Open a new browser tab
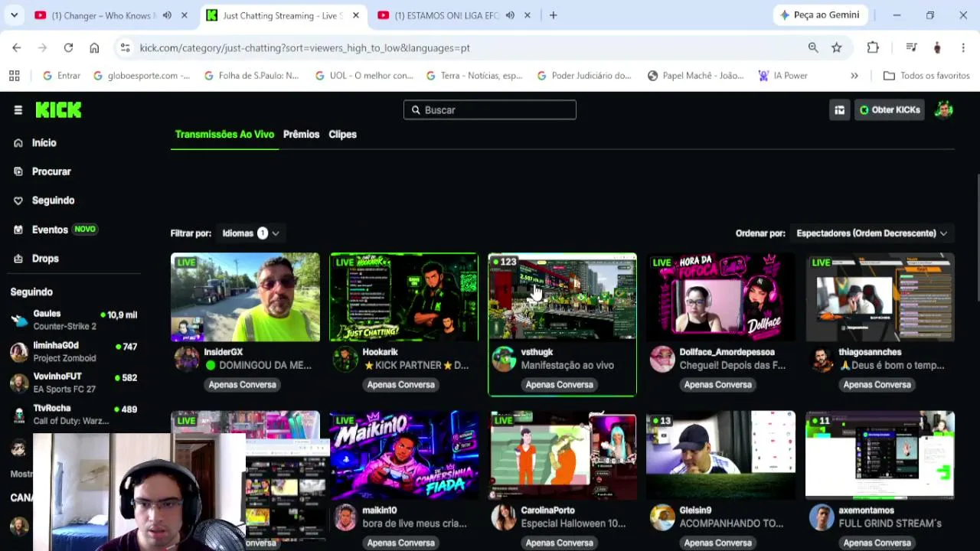Screen dimensions: 980x551 point(553,15)
